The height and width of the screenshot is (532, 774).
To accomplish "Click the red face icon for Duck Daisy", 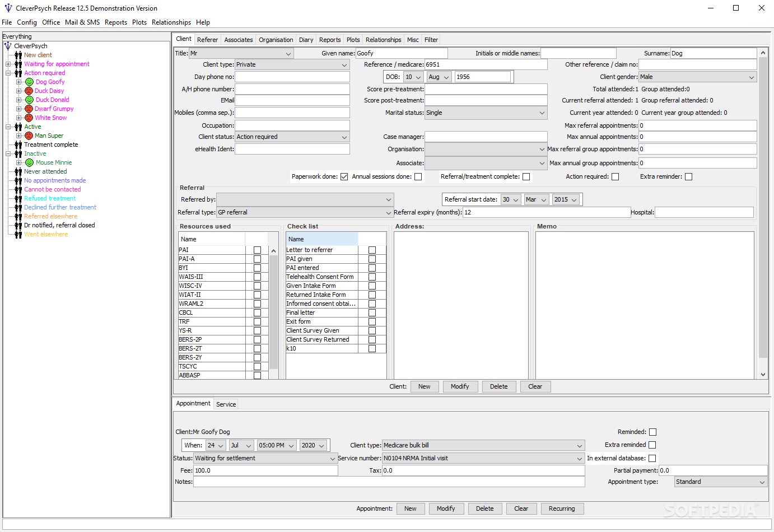I will click(29, 91).
